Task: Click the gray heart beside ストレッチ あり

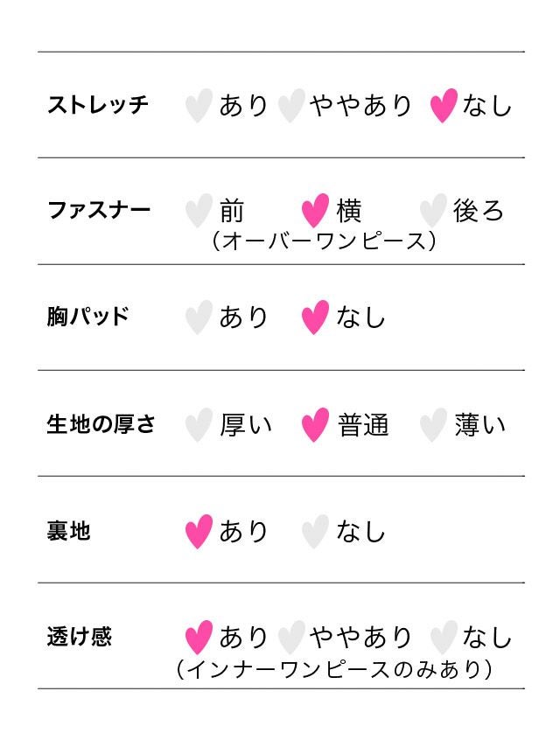Action: (199, 106)
